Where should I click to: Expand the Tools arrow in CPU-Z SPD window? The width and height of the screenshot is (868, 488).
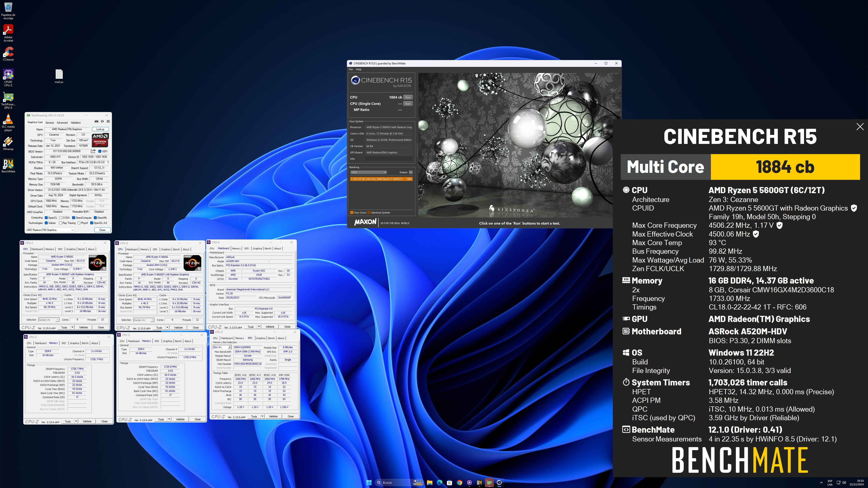click(262, 417)
